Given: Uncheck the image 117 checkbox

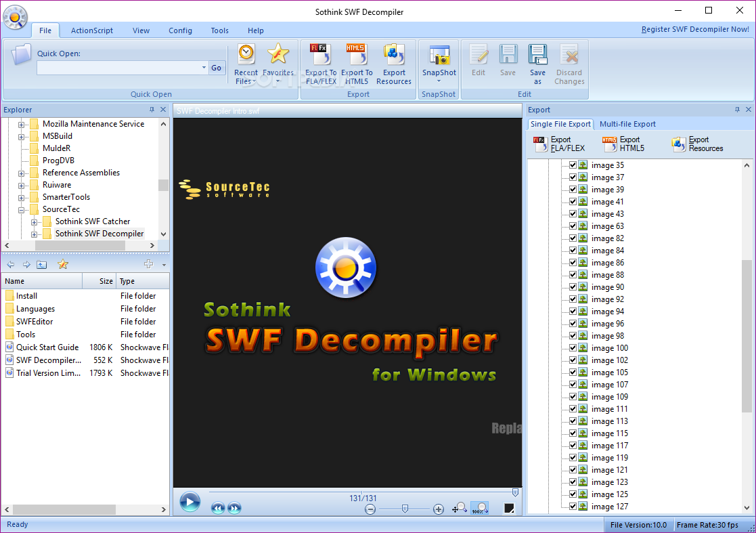Looking at the screenshot, I should (x=573, y=445).
